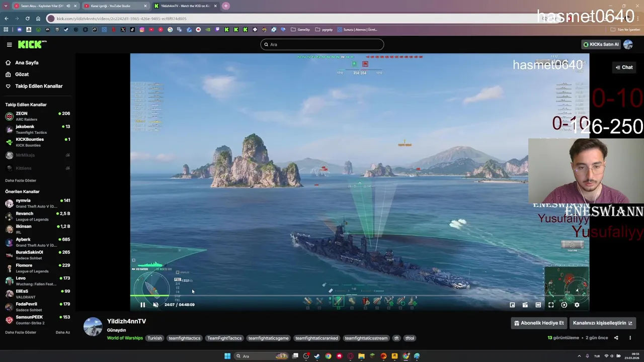
Task: Select the 'teamfighttaticsranked' tag
Action: (x=316, y=338)
